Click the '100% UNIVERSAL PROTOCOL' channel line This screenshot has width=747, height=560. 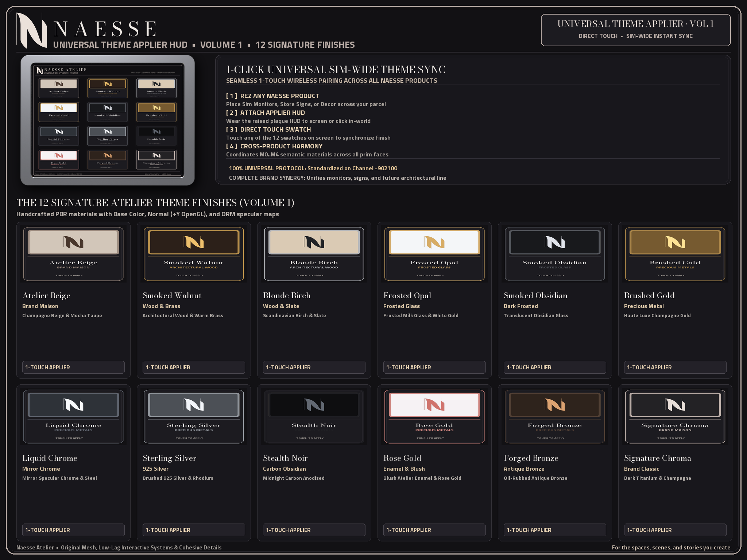coord(313,168)
